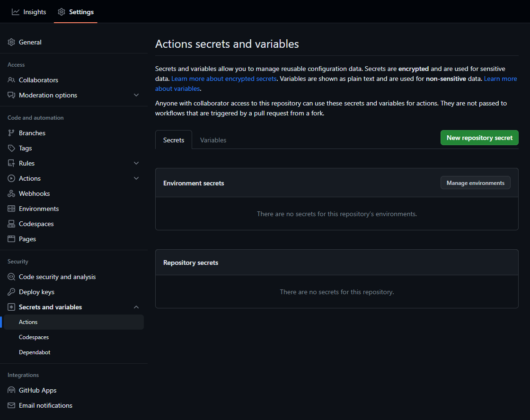Image resolution: width=530 pixels, height=420 pixels.
Task: Click the Settings gear icon in top bar
Action: [61, 12]
